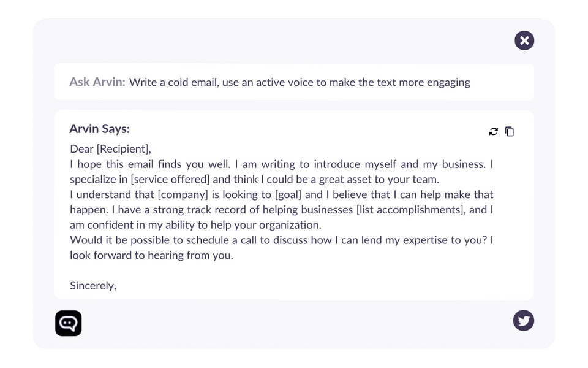Viewport: 588px width, 368px height.
Task: Click the "Arvin Says:" heading
Action: point(99,129)
